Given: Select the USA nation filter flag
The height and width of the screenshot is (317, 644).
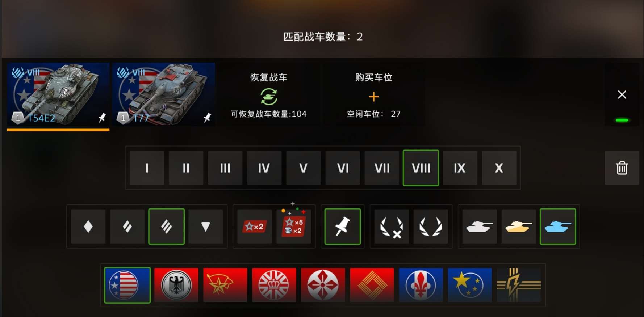Looking at the screenshot, I should pos(127,285).
